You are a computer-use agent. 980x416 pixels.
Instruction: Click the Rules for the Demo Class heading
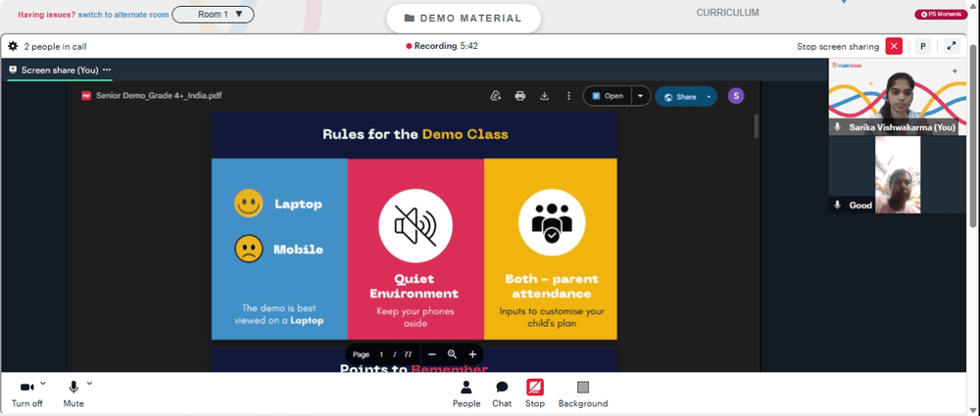pos(415,134)
